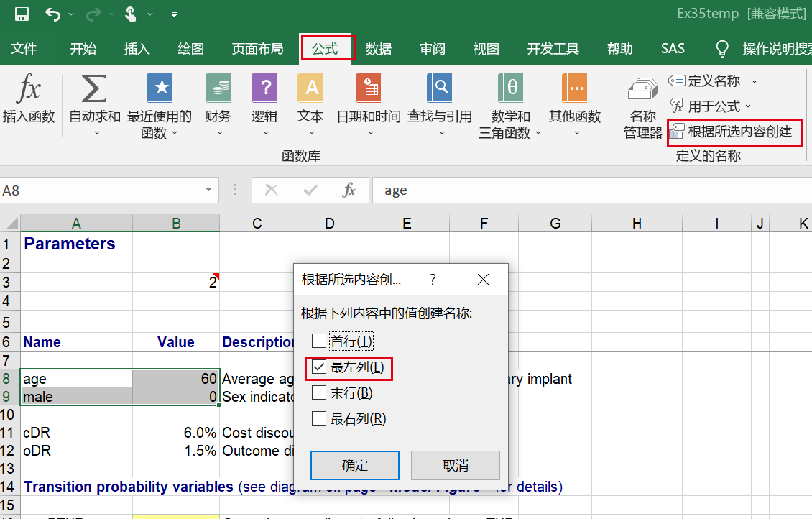Click the OK (确定) button in dialog
This screenshot has width=812, height=519.
point(354,465)
